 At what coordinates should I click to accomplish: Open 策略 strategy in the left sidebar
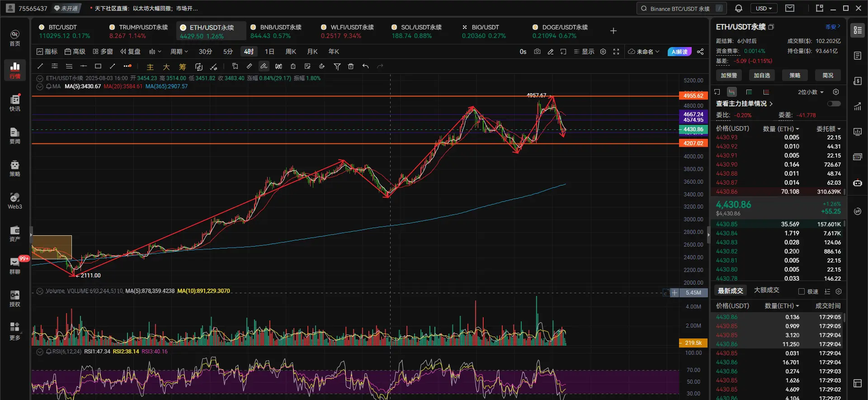(15, 168)
